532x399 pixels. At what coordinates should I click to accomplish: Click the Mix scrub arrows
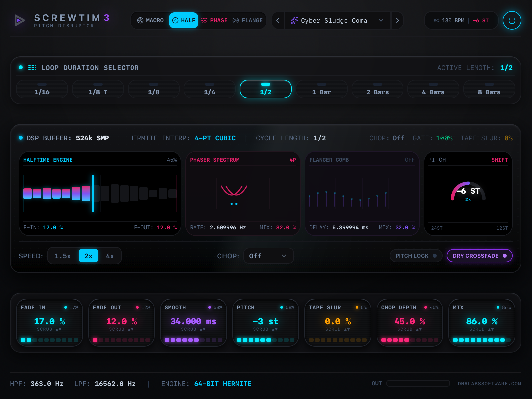tap(491, 329)
